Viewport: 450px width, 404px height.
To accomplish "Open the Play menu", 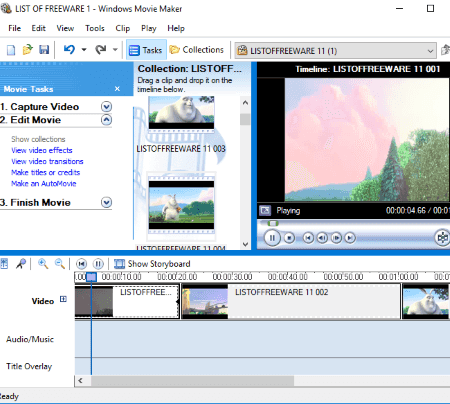I will (x=148, y=28).
